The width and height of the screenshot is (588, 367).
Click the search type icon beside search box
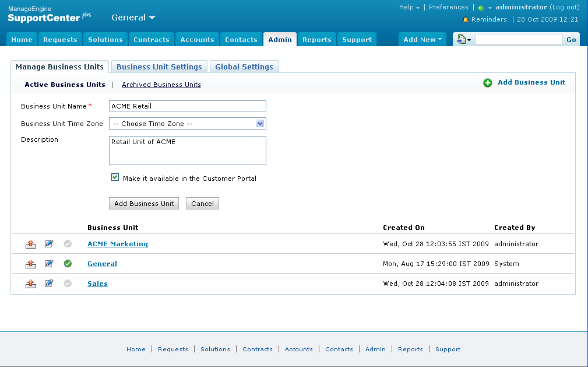point(463,40)
